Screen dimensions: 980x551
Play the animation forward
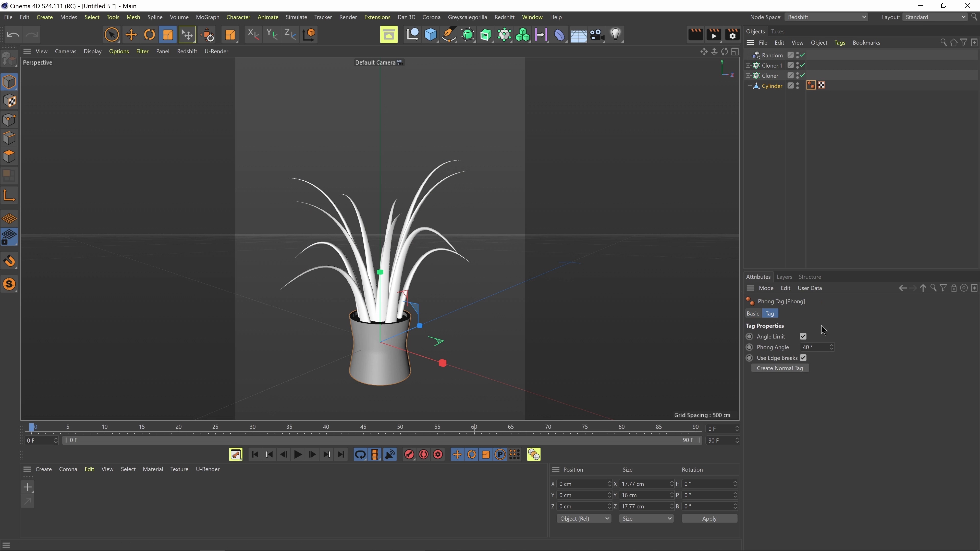298,455
